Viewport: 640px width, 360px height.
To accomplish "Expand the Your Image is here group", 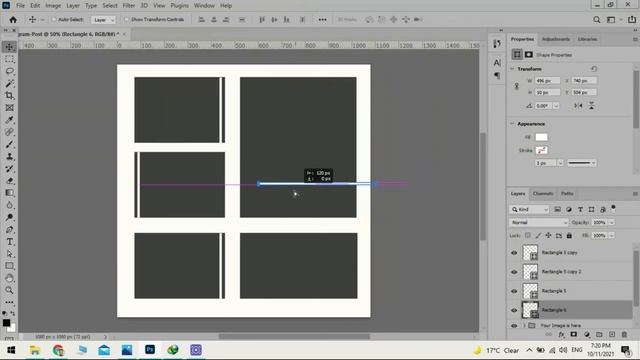I will pos(524,326).
